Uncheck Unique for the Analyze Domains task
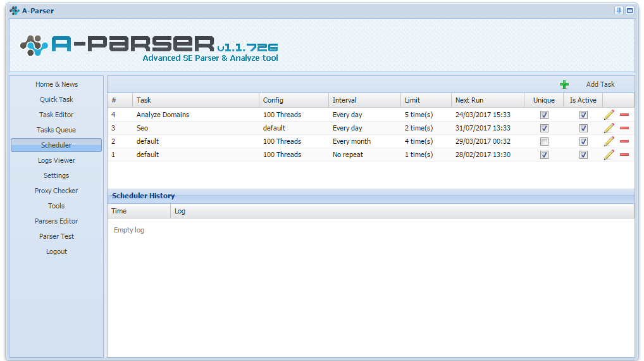This screenshot has height=361, width=644. point(544,115)
